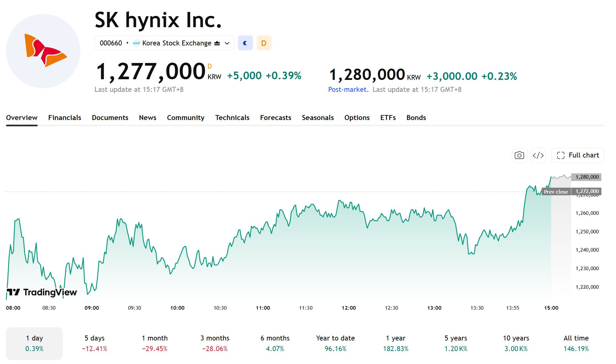Click the orange D delayed-data badge
The height and width of the screenshot is (364, 616).
[x=264, y=43]
